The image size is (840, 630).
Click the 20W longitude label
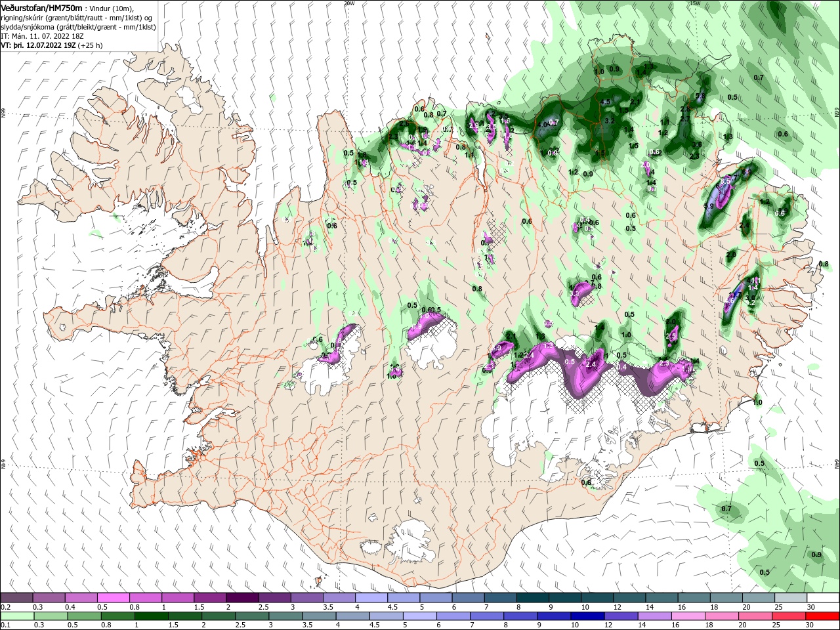349,3
